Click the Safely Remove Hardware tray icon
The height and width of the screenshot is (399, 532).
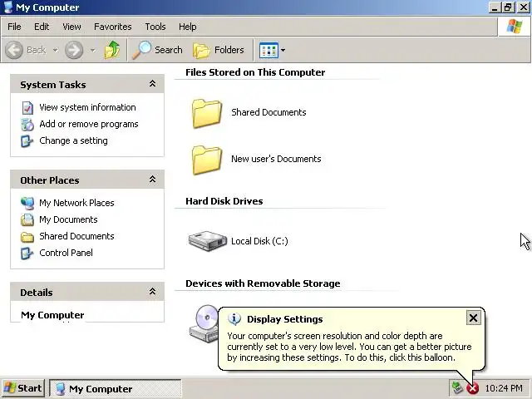click(457, 388)
